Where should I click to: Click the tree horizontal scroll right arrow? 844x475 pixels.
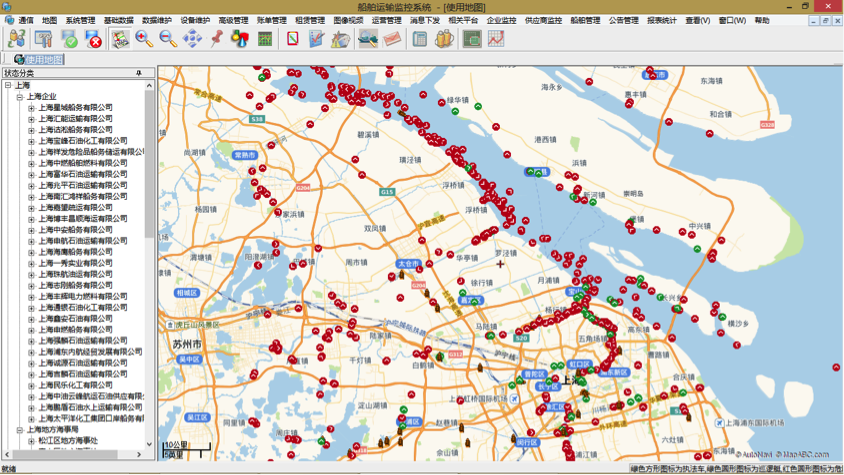point(139,455)
